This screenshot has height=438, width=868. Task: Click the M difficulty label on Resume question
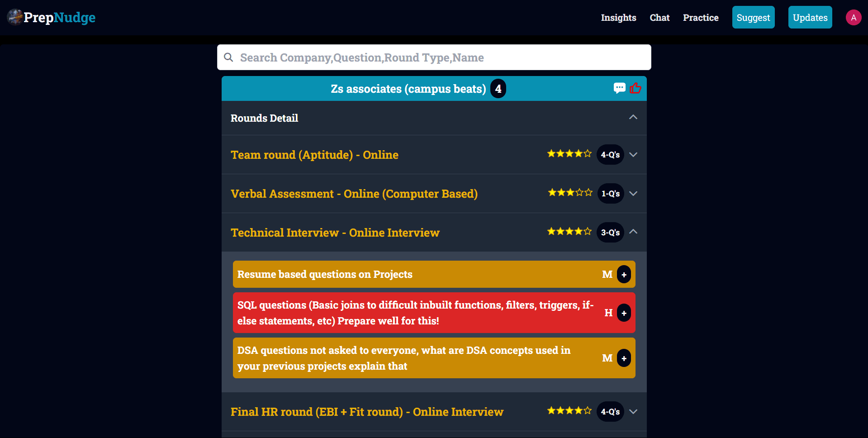pyautogui.click(x=607, y=274)
